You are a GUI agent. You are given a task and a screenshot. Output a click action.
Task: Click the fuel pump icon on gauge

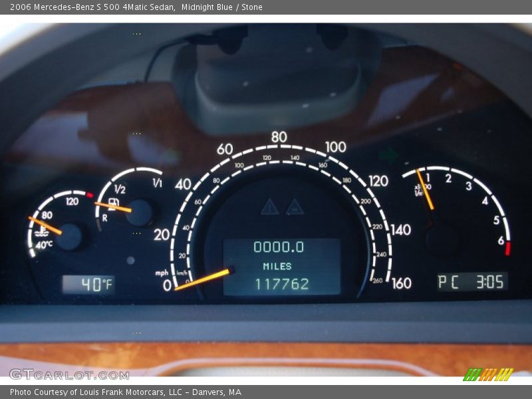tap(114, 200)
